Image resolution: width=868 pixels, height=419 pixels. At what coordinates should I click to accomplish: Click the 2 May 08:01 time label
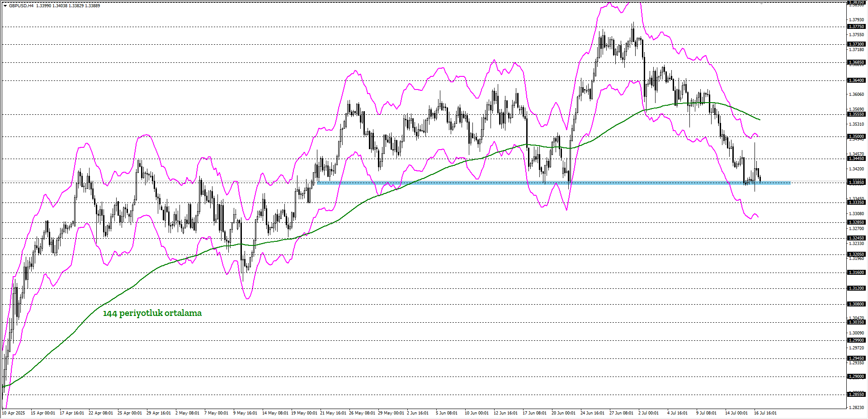click(187, 413)
